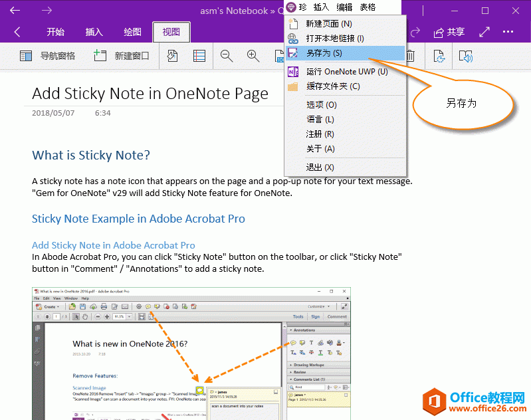Choose 新建页面 (N) from the menu
This screenshot has width=531, height=420.
(x=346, y=24)
